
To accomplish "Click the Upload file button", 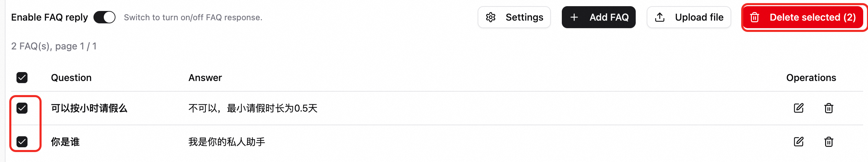I will tap(689, 17).
